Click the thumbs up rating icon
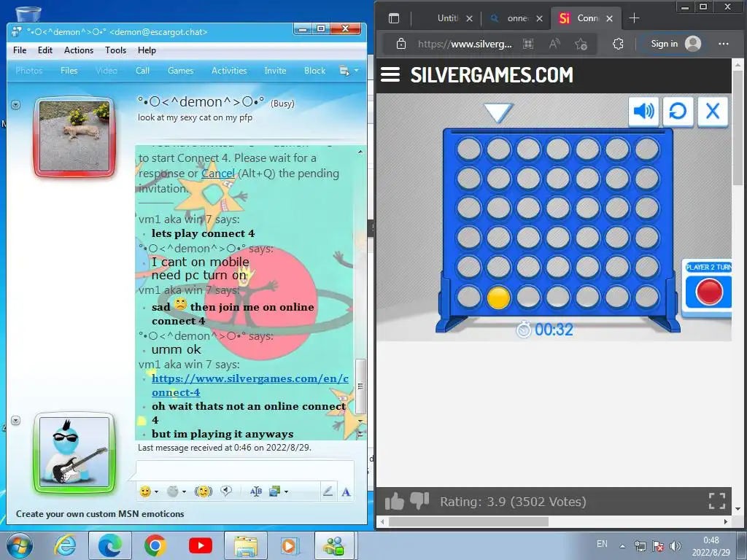Image resolution: width=747 pixels, height=560 pixels. 395,502
